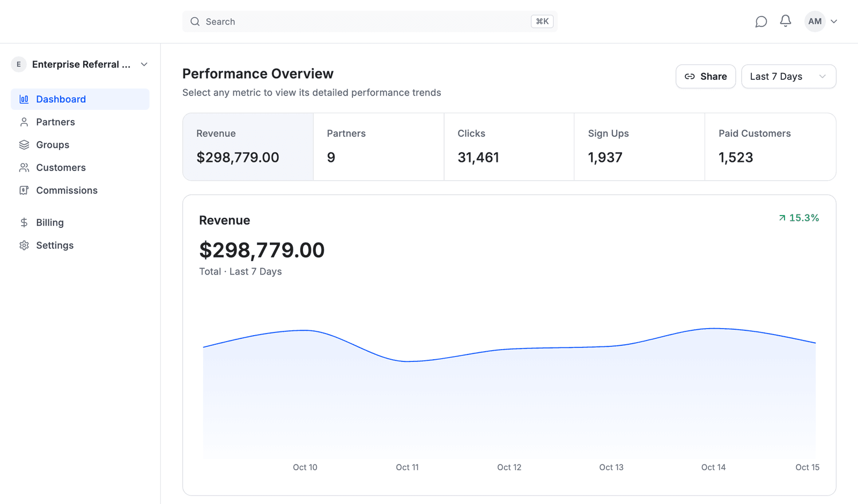Select the Clicks metric card
Screen dimensions: 858x504
509,146
